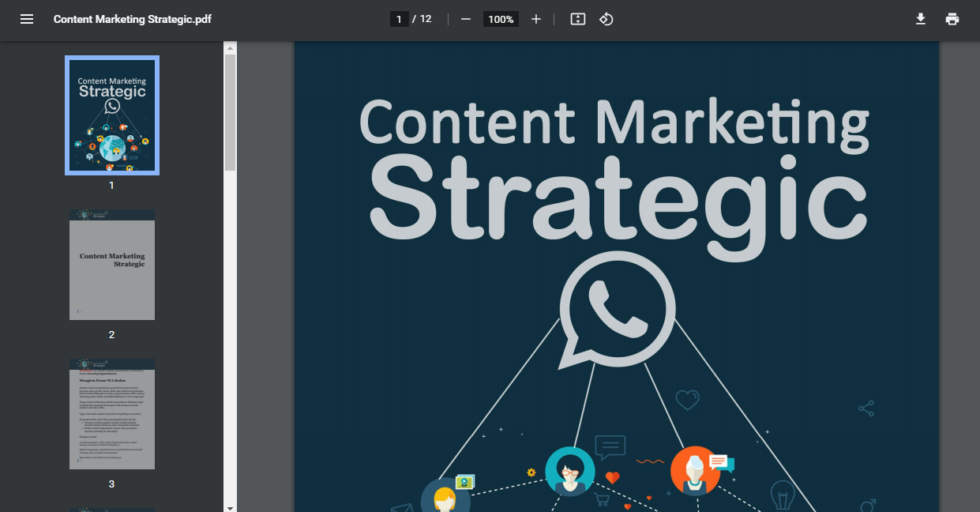Image resolution: width=980 pixels, height=512 pixels.
Task: Click the sidebar scrollbar down arrow
Action: click(x=230, y=507)
